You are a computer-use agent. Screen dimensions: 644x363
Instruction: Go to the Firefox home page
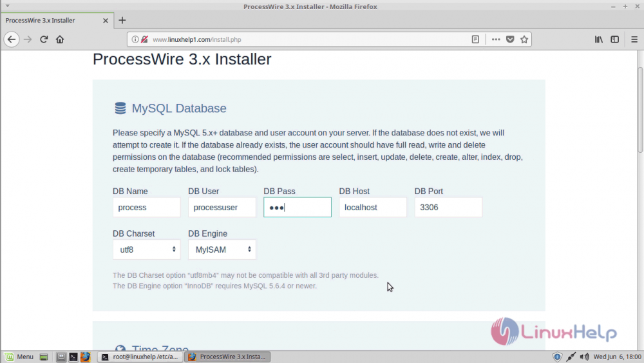click(x=60, y=39)
